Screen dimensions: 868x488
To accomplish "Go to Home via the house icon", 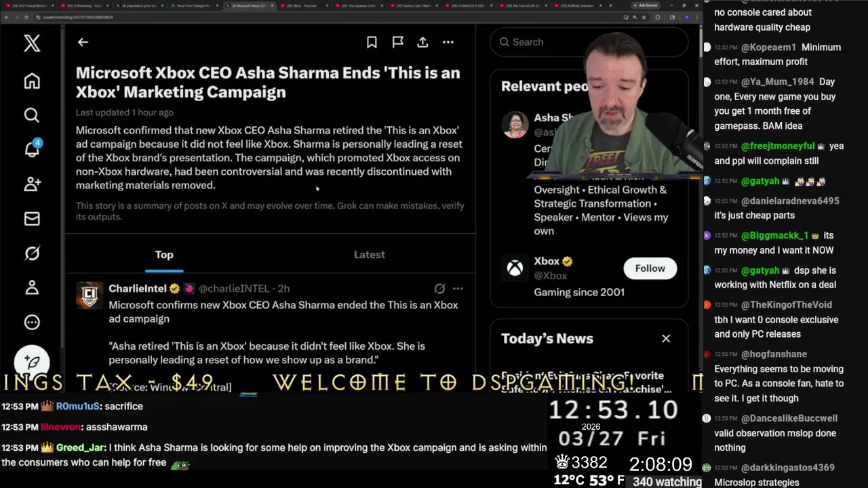I will pos(32,81).
